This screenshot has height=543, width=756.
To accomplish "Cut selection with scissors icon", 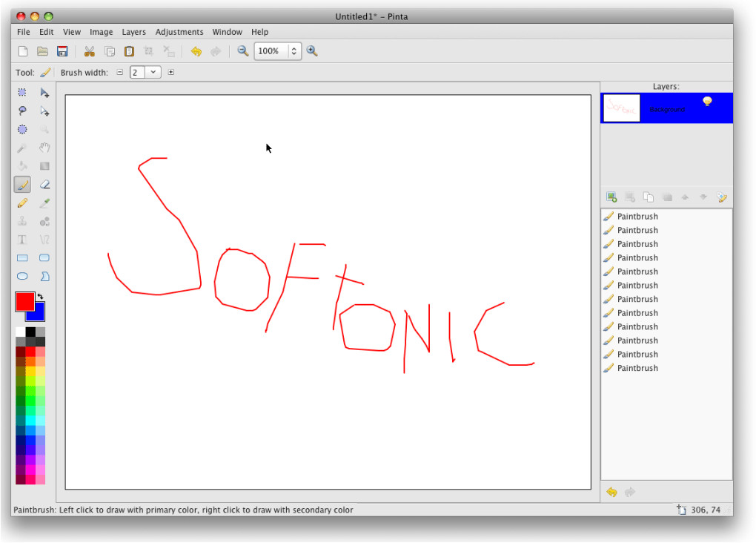I will coord(89,51).
